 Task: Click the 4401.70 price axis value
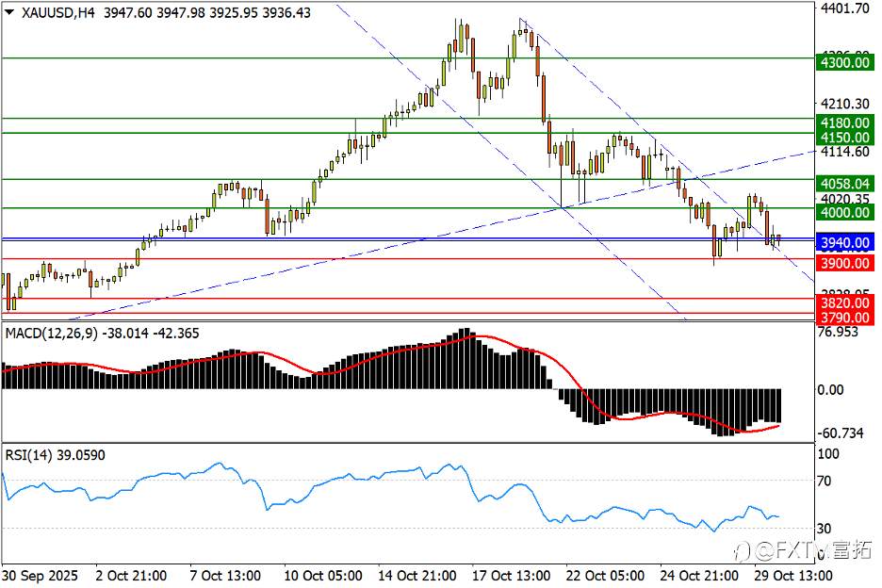tap(845, 8)
